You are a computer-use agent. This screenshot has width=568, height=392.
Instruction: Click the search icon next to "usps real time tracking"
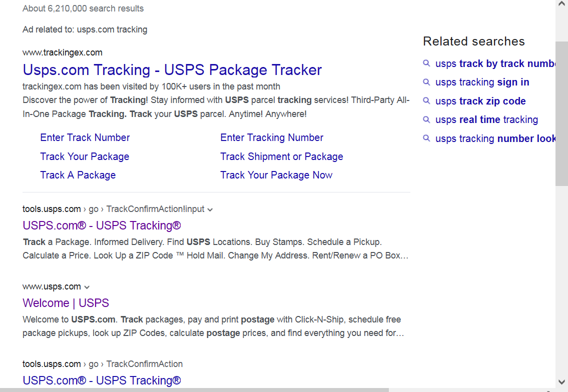[x=426, y=119]
